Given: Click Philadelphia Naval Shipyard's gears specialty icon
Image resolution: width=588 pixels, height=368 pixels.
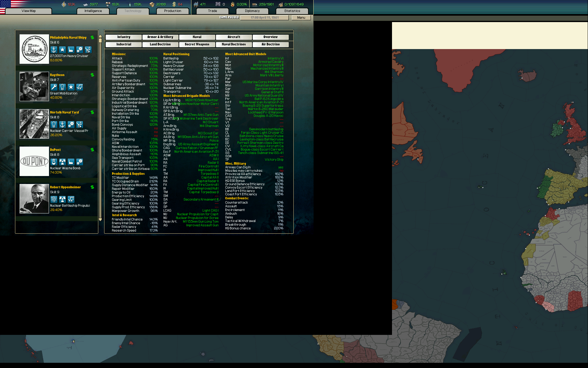Looking at the screenshot, I should pos(80,50).
